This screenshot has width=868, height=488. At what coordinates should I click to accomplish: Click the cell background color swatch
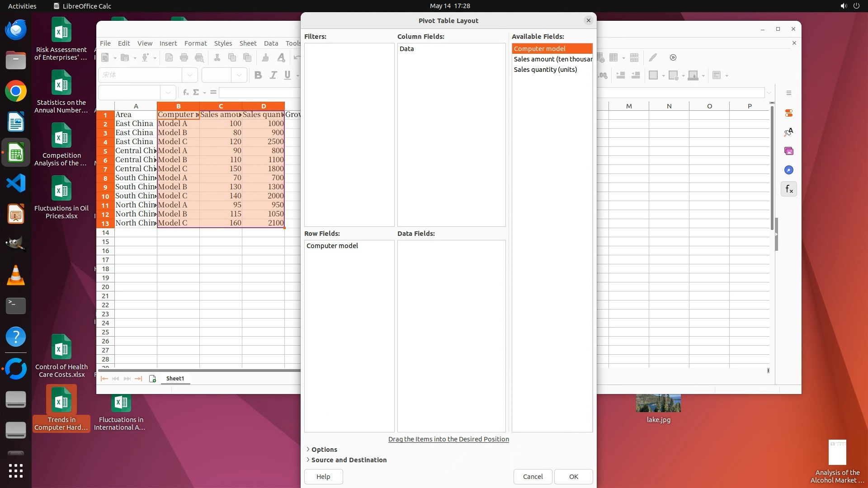(x=693, y=75)
